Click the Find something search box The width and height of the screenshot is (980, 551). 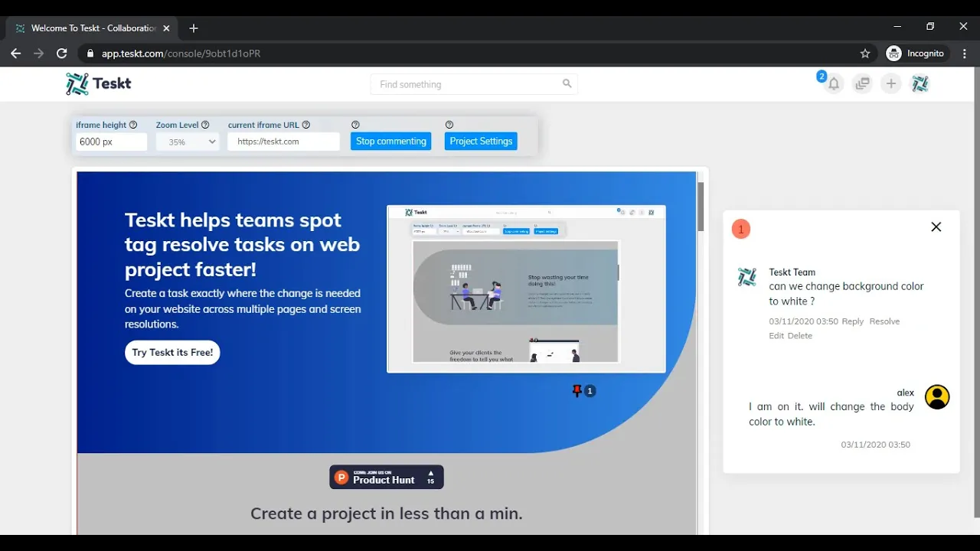(x=474, y=84)
